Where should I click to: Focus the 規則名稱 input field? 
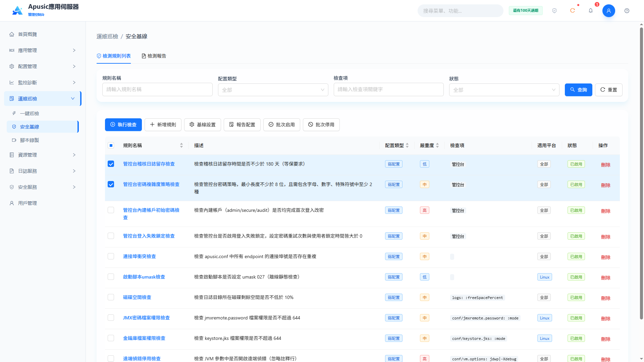[x=157, y=89]
